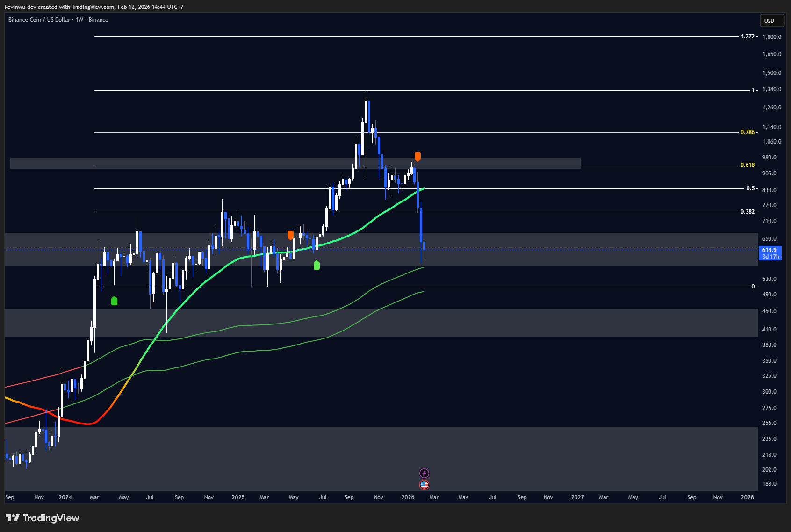Viewport: 791px width, 532px height.
Task: Click the orange marker near May 2025
Action: point(290,235)
